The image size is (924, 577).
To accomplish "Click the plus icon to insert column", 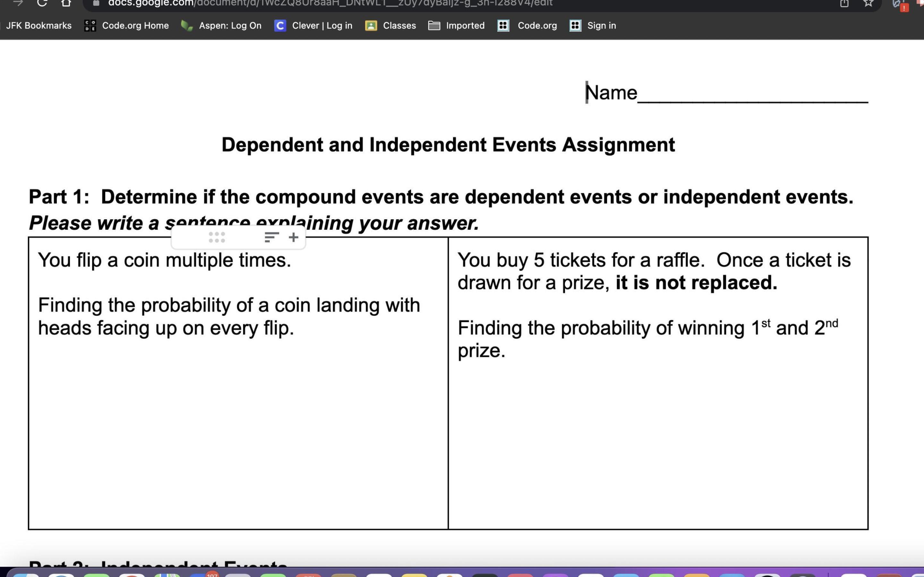I will coord(293,237).
